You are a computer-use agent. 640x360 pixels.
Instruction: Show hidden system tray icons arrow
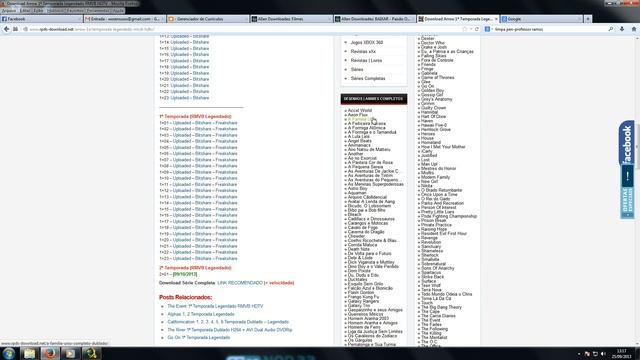[x=579, y=354]
